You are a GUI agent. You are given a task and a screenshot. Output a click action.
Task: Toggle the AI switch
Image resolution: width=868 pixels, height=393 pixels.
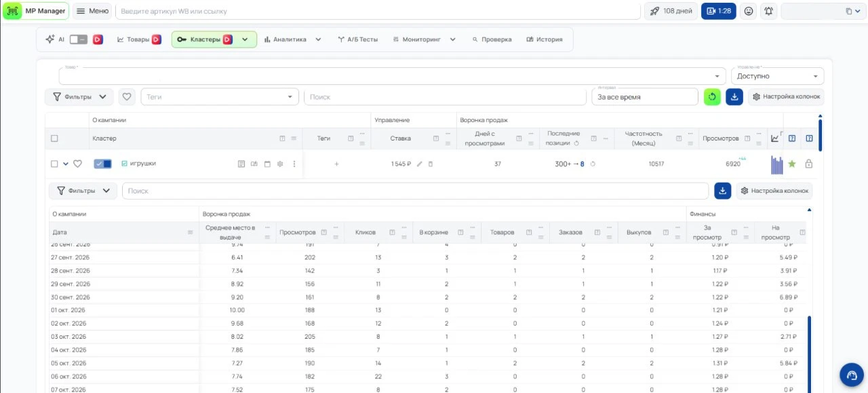(79, 39)
